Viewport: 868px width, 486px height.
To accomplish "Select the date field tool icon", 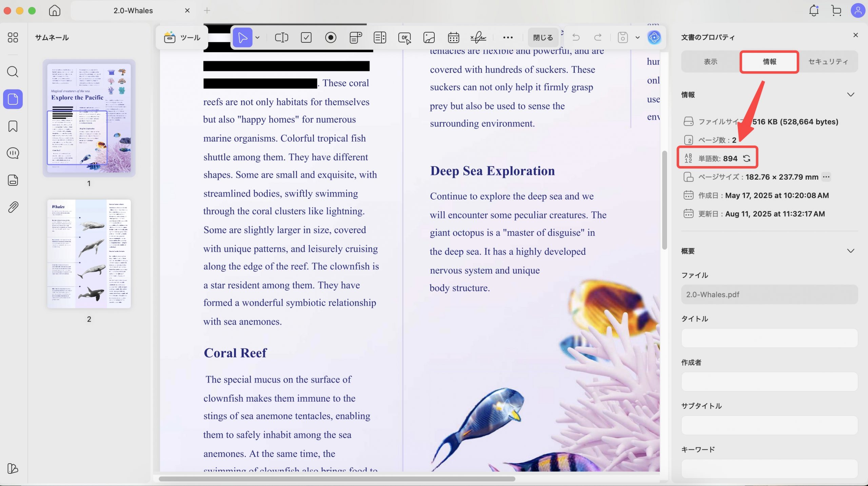I will (453, 38).
